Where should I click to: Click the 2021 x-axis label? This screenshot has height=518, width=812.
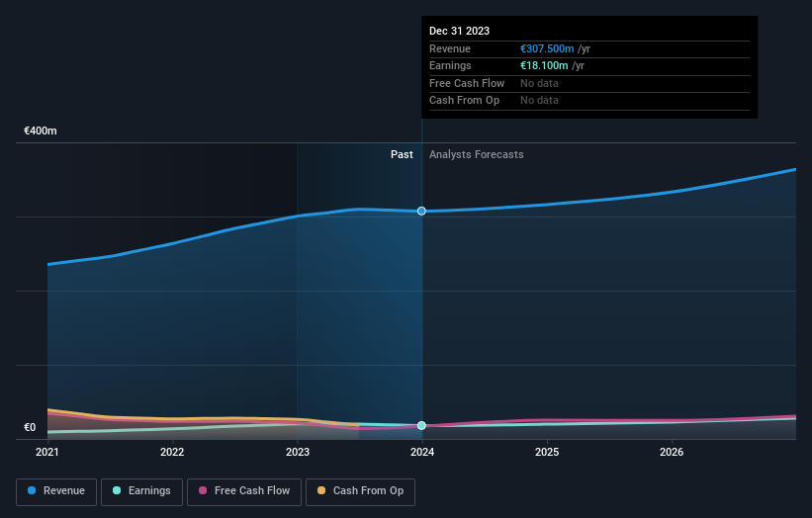pos(47,452)
